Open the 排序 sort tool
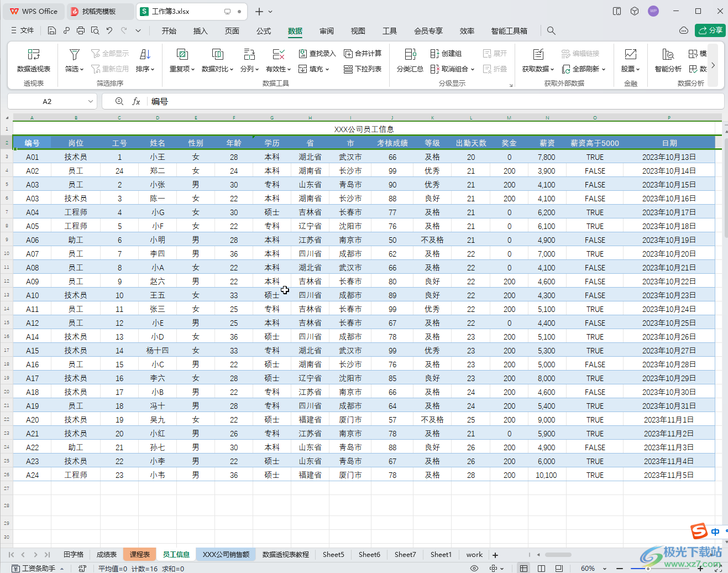This screenshot has height=573, width=728. point(145,60)
